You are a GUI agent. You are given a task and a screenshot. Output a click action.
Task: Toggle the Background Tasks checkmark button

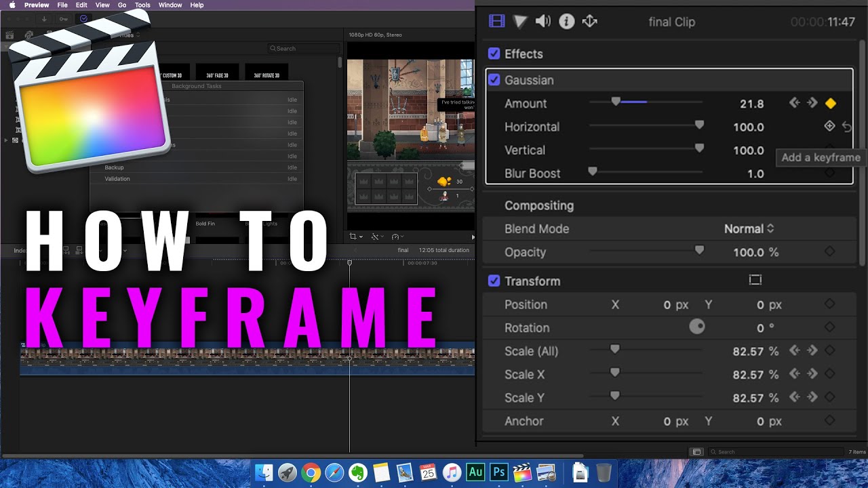[x=83, y=19]
